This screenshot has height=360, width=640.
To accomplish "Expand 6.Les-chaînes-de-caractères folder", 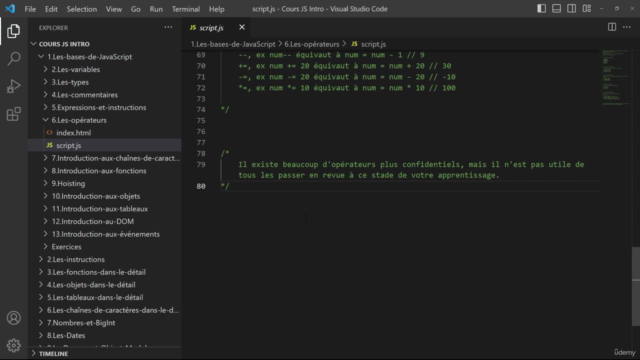I will click(105, 310).
